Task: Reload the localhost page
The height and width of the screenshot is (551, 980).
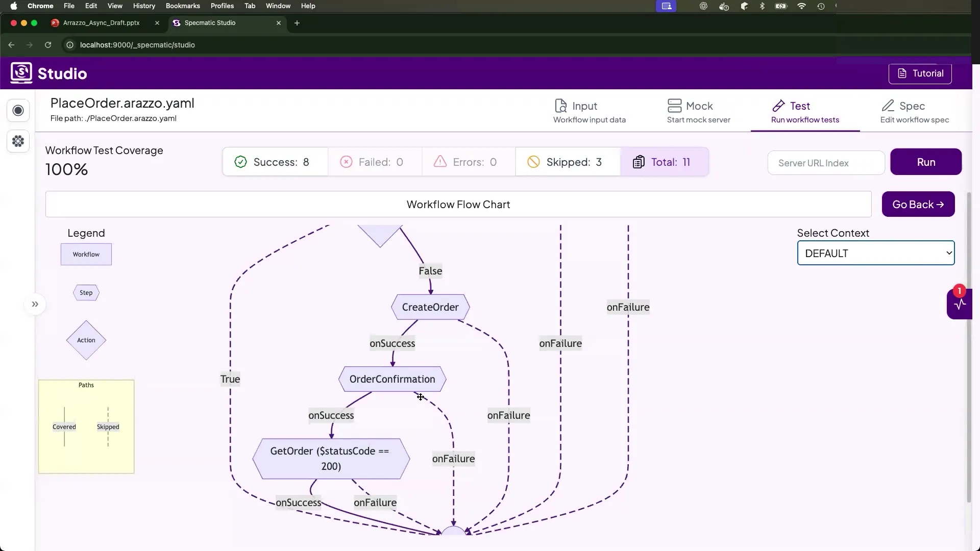Action: tap(48, 45)
